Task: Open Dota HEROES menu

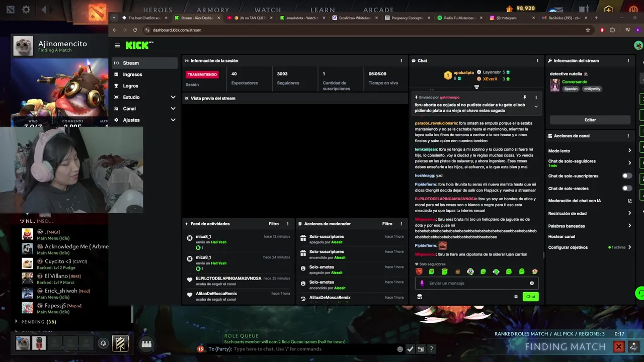Action: [157, 10]
